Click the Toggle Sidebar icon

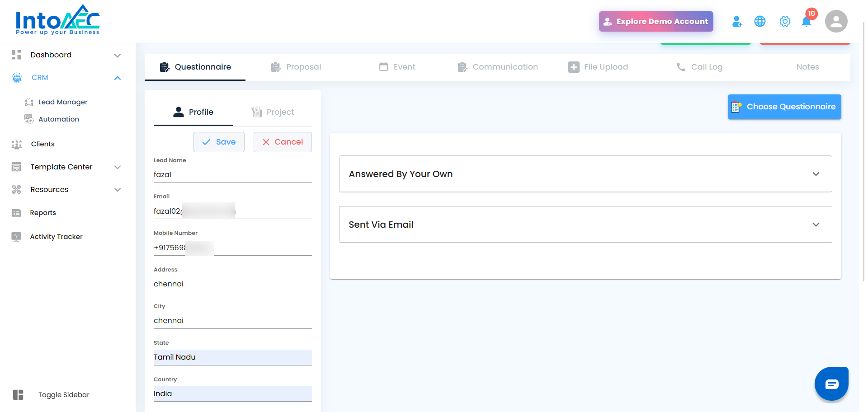click(18, 395)
